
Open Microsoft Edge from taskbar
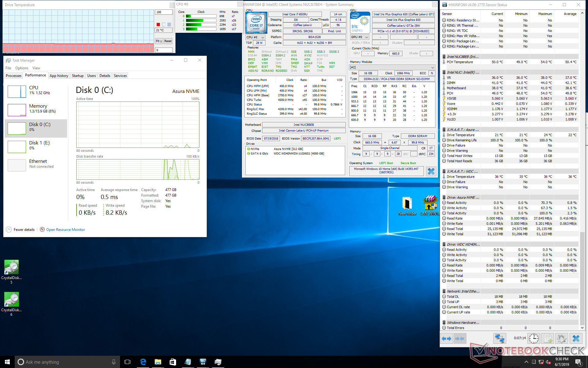pyautogui.click(x=143, y=362)
